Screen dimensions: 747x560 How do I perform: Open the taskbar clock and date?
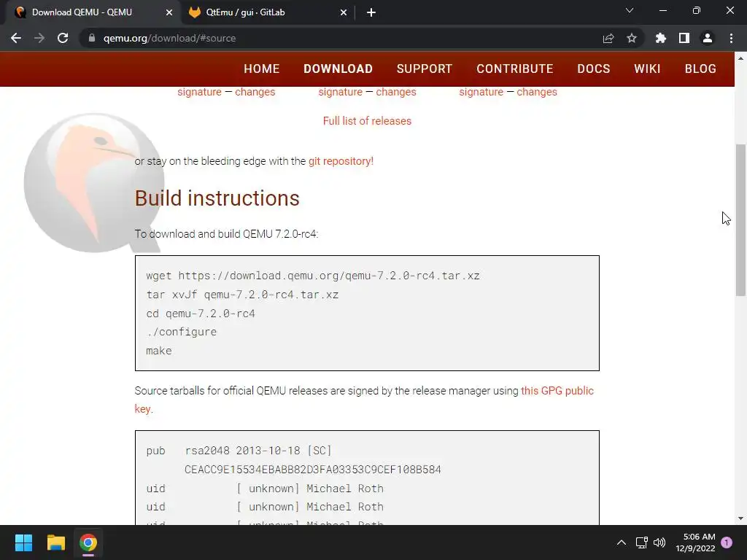pos(695,542)
